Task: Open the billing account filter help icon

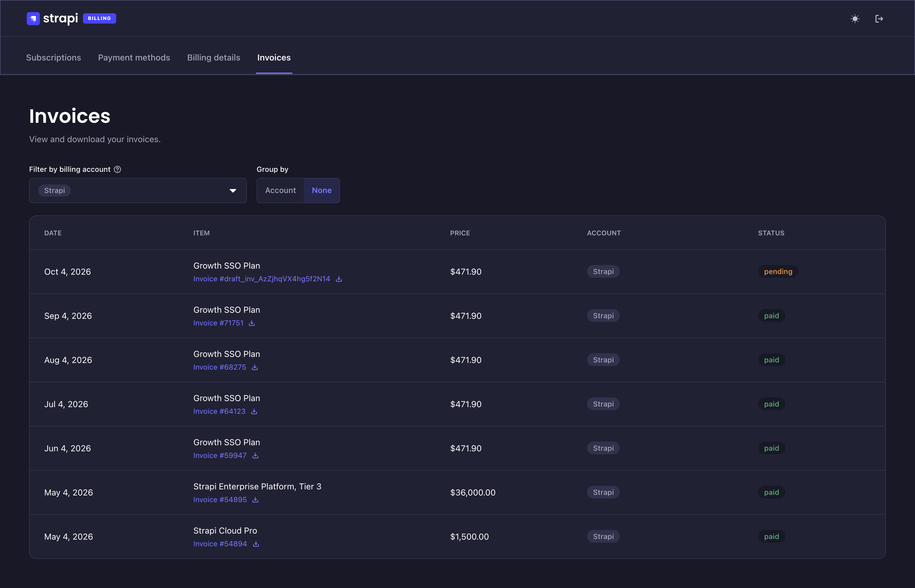Action: pos(118,169)
